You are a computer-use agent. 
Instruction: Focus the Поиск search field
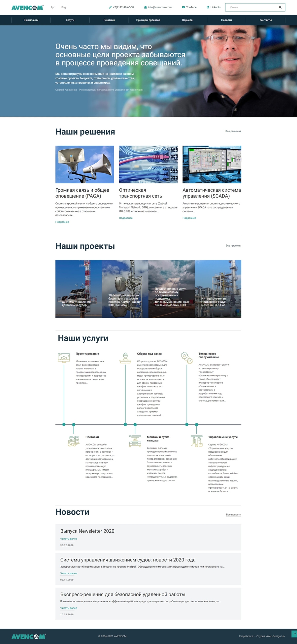[x=251, y=7]
